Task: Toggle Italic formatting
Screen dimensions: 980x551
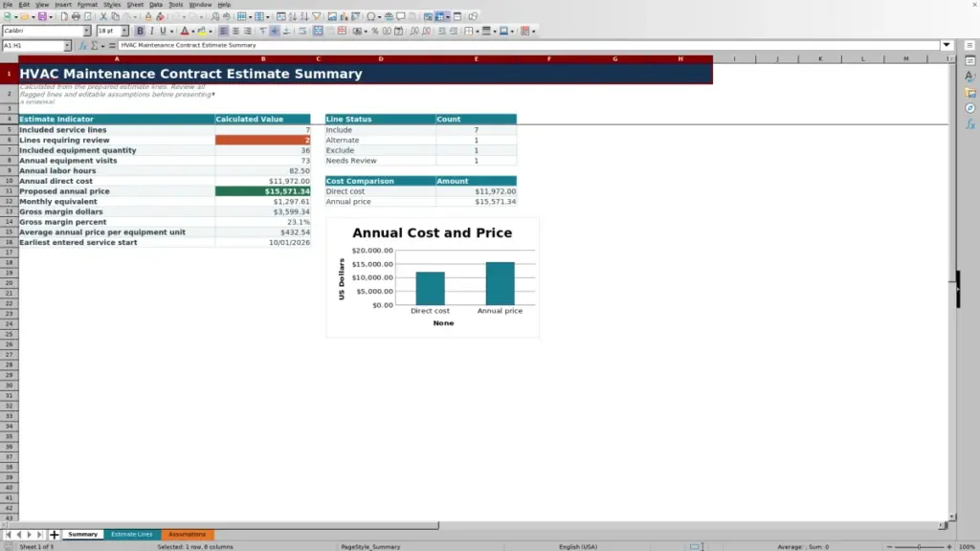Action: (x=151, y=31)
